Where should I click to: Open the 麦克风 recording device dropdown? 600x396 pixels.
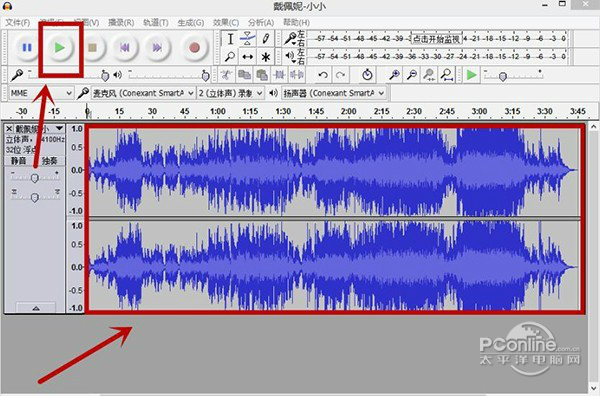[143, 93]
